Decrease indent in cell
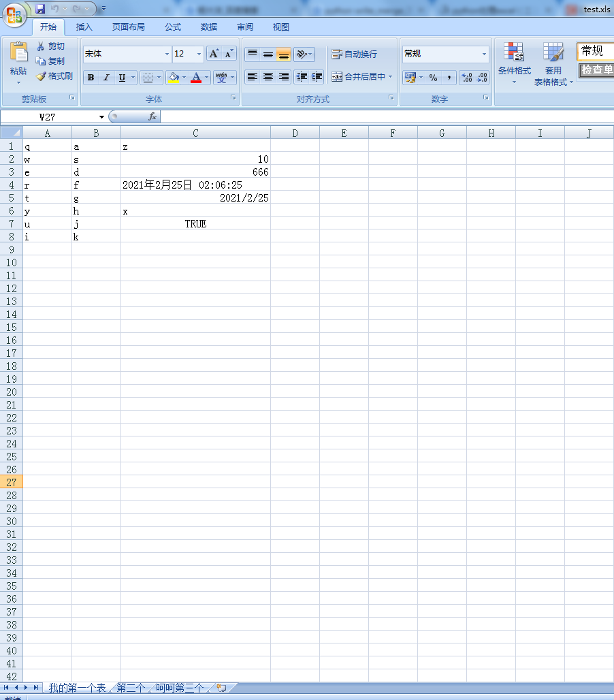The image size is (614, 700). click(302, 77)
